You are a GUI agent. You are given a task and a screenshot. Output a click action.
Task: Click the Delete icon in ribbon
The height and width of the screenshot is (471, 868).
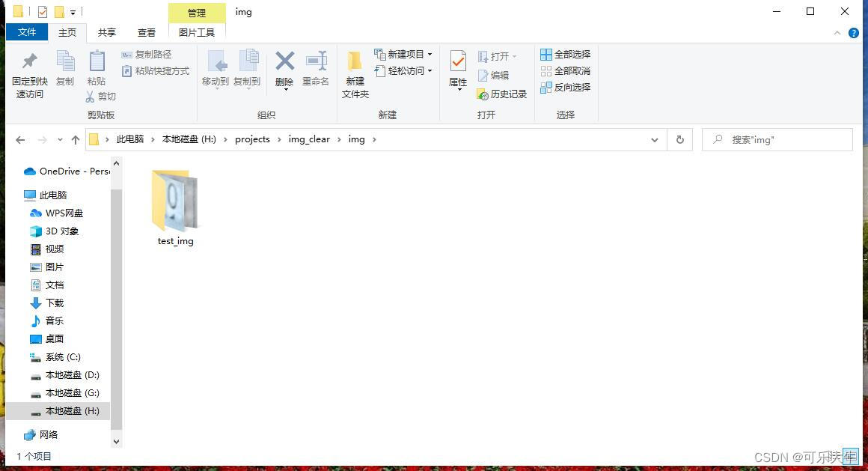pyautogui.click(x=284, y=62)
